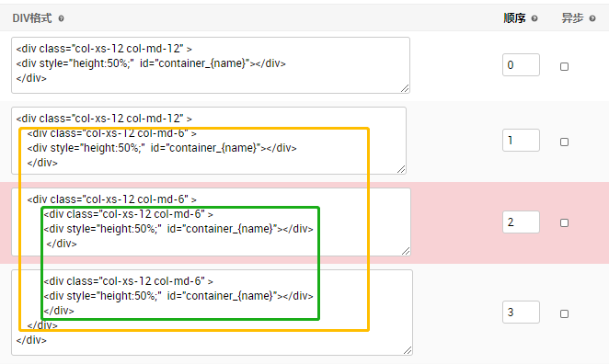This screenshot has width=609, height=364.
Task: Click the 顺序 input containing 1
Action: [x=521, y=140]
